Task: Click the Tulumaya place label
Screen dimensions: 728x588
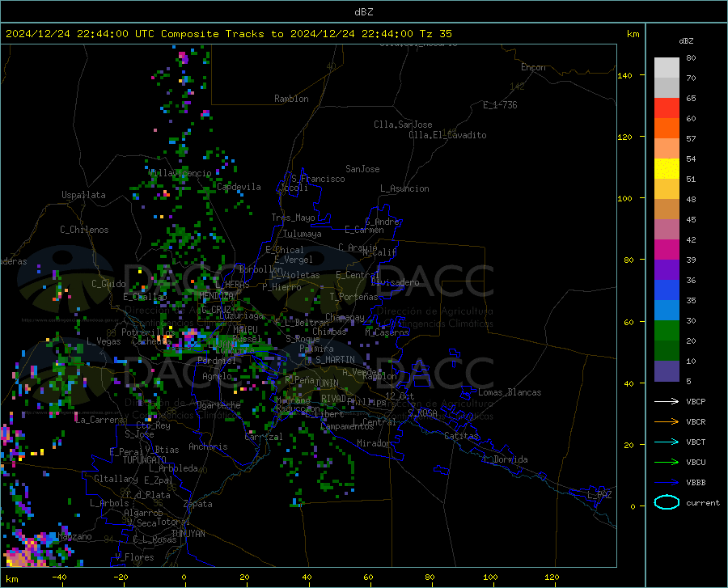Action: tap(303, 234)
